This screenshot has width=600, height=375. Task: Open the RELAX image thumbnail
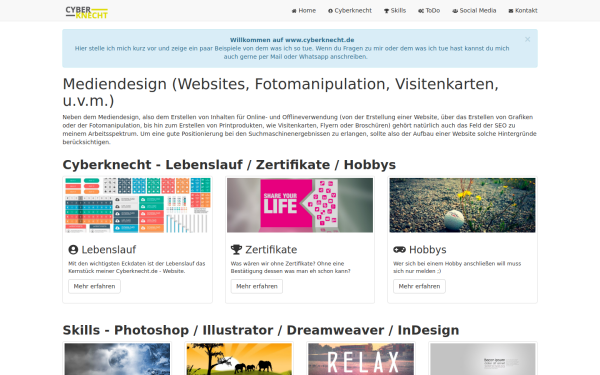pos(361,359)
